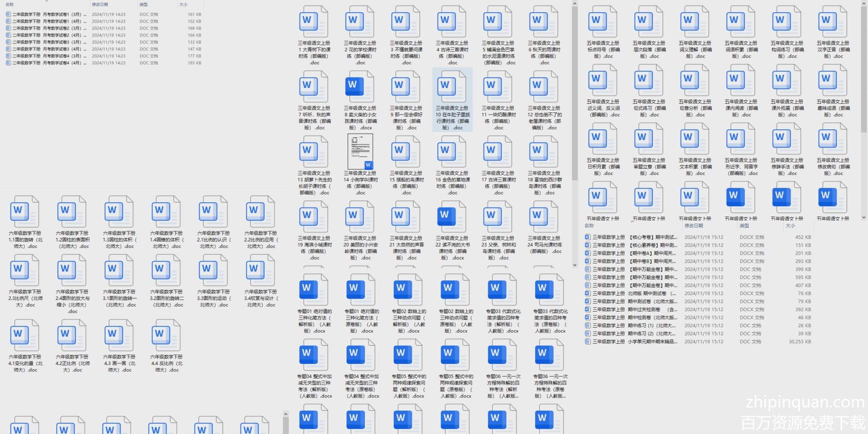Select the 六年级数学下册 3.4欣赏与设计 file icon
Screen dimensions: 868x434
click(x=260, y=270)
